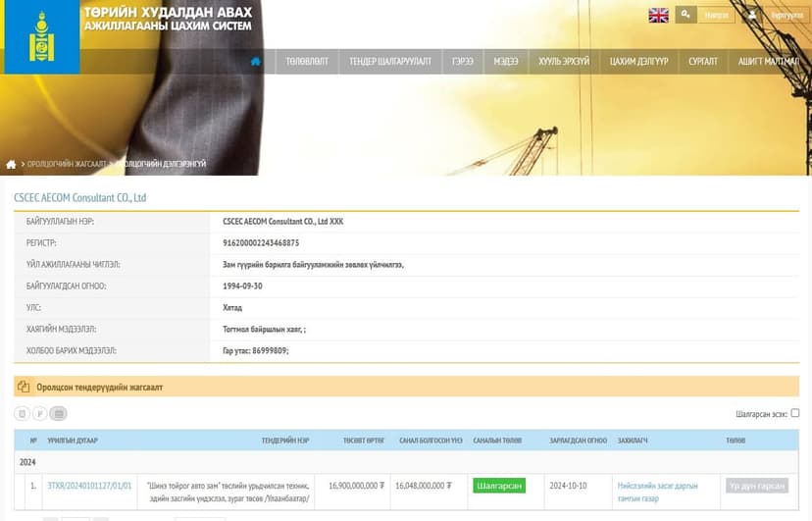Click the ОРОЛЦОГЧИЙН ЖАГСААЛТ breadcrumb link

click(x=67, y=164)
